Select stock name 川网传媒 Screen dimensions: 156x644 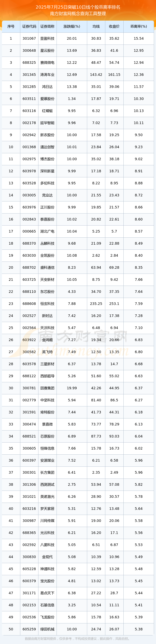click(x=47, y=521)
